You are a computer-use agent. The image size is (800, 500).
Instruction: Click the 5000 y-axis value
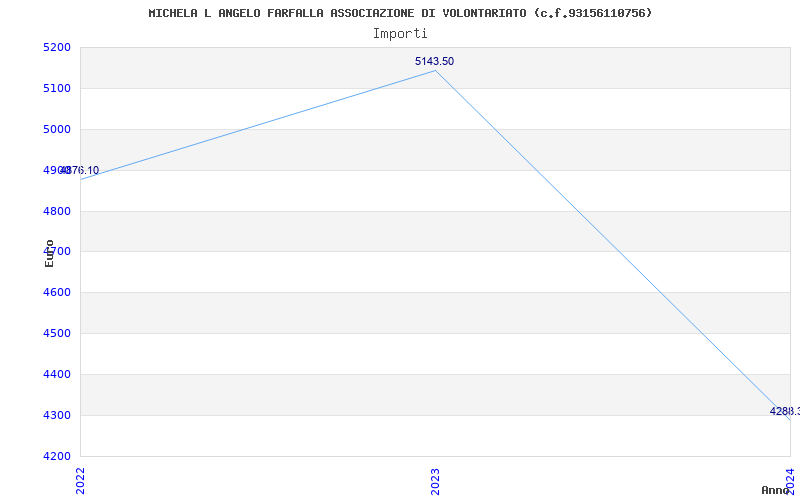tap(57, 129)
